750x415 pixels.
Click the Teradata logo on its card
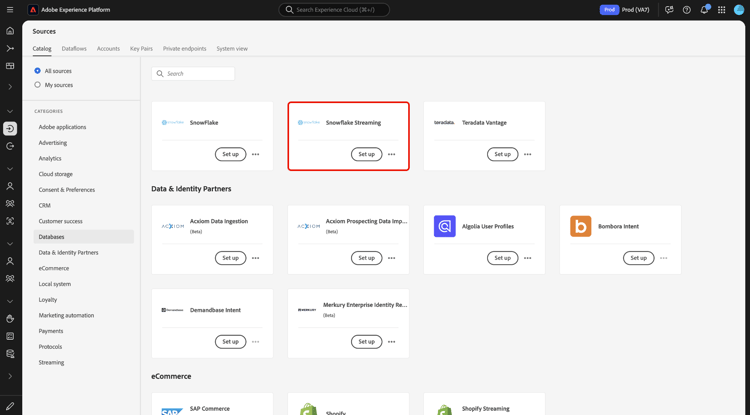click(444, 122)
